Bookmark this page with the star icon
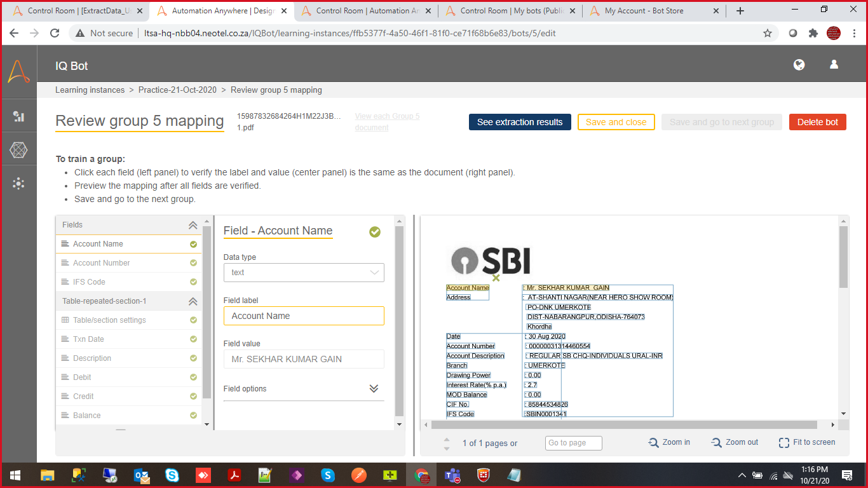Screen dimensions: 868x488 (x=768, y=33)
